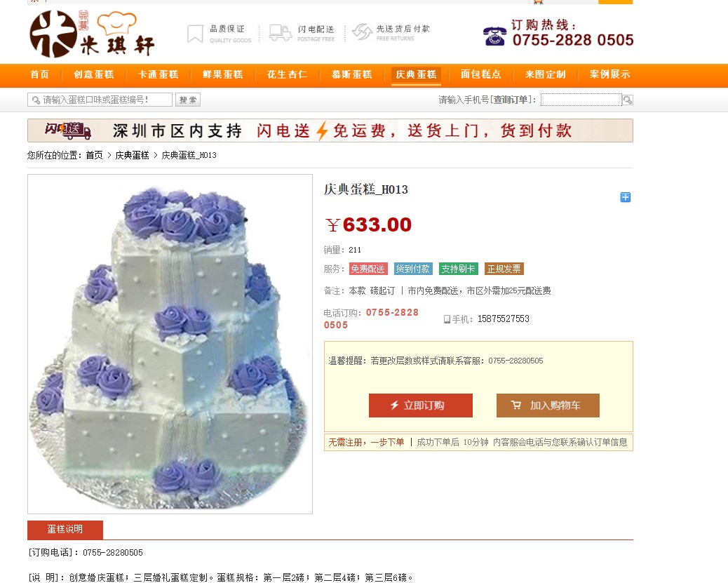Click the blue plus icon beside product title
Screen dimensions: 728x583
coord(626,197)
